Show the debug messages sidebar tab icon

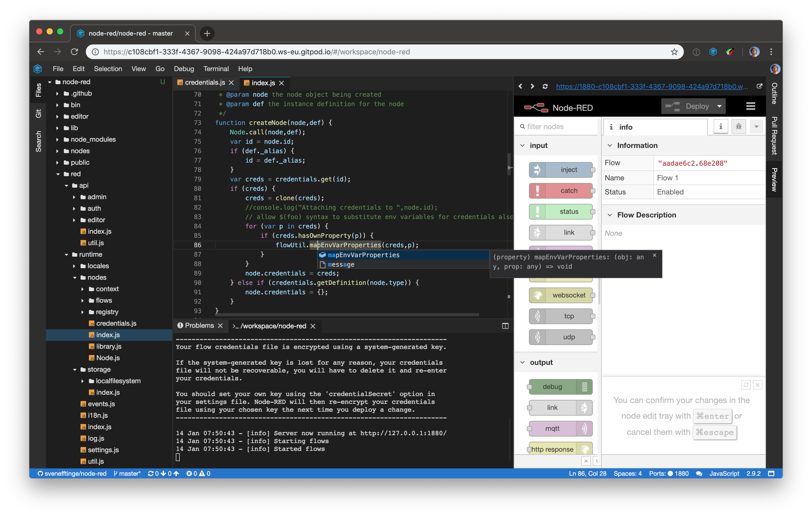pyautogui.click(x=738, y=127)
